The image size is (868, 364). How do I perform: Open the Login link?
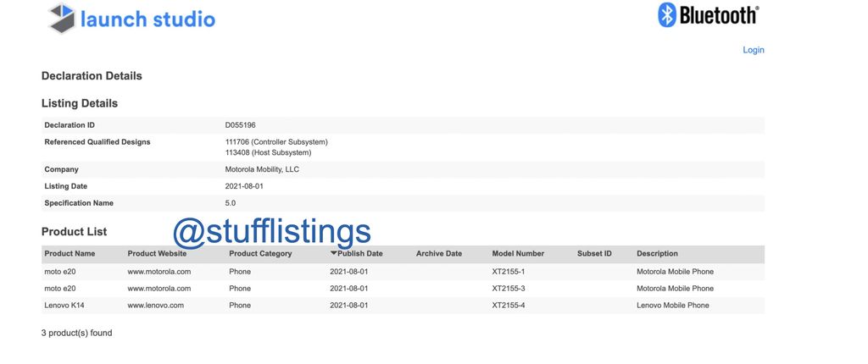[753, 50]
